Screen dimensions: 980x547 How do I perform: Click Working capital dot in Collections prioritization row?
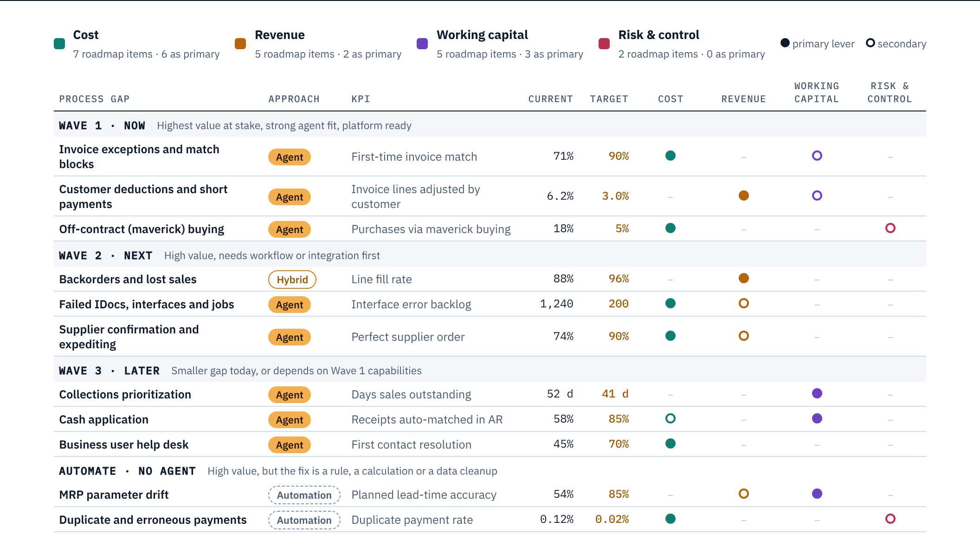817,393
